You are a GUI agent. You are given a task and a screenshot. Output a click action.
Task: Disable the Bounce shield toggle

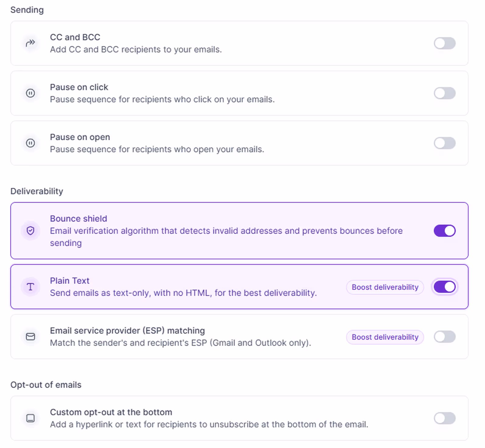(x=444, y=231)
